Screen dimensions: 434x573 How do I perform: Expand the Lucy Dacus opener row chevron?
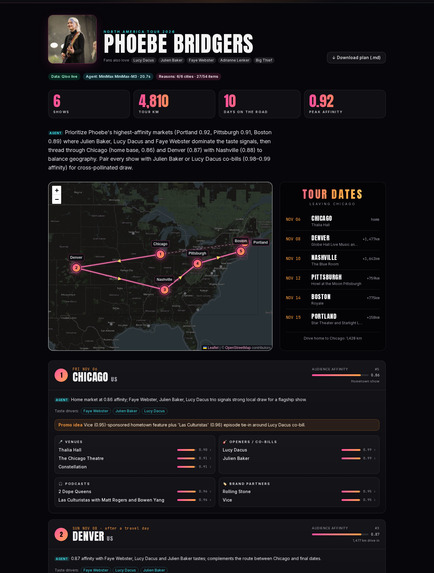pos(375,450)
